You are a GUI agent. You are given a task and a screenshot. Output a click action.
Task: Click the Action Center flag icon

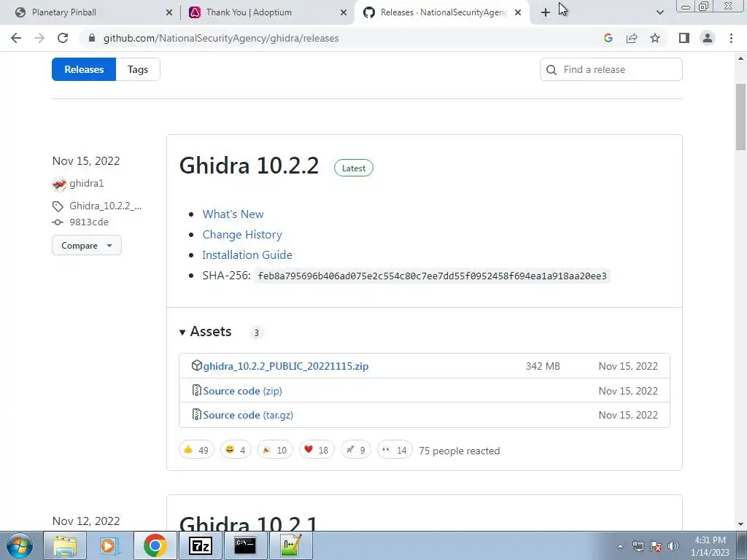coord(656,546)
